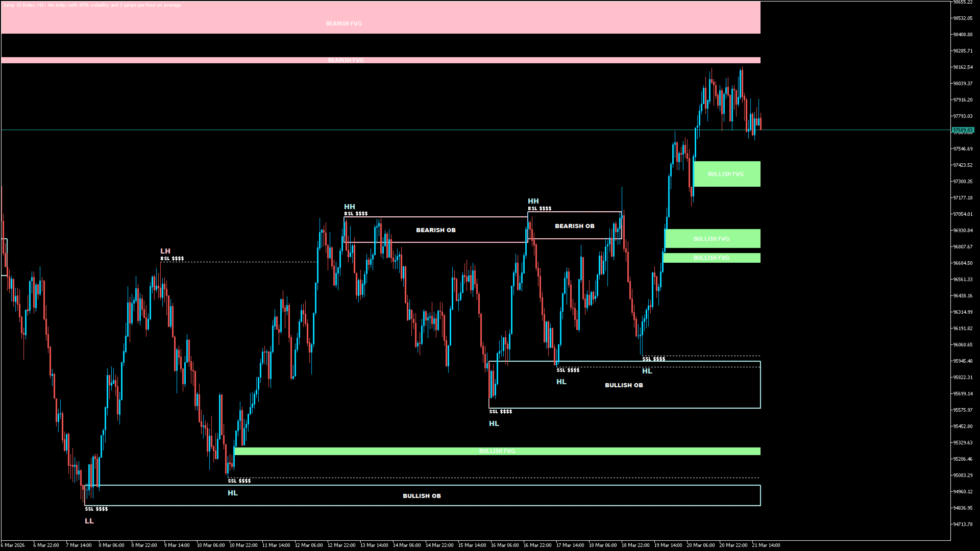This screenshot has height=551, width=980.
Task: Select the second HH label near 16 Mar
Action: pos(533,201)
